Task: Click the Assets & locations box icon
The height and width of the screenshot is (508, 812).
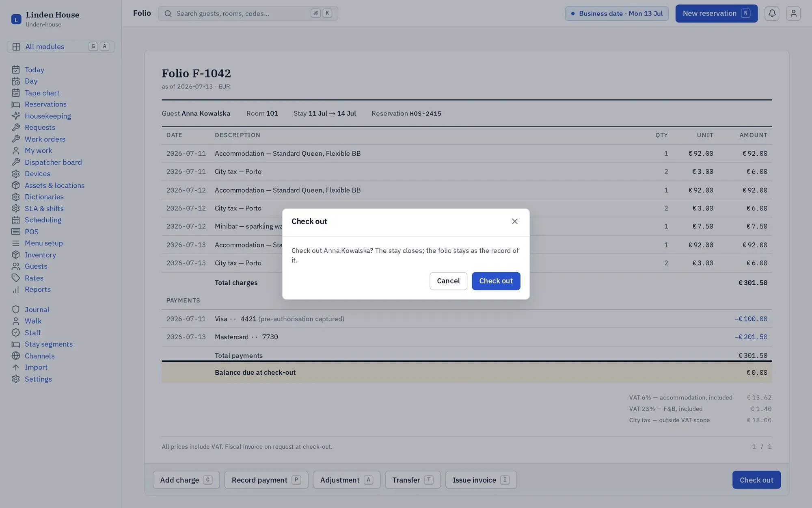Action: 16,185
